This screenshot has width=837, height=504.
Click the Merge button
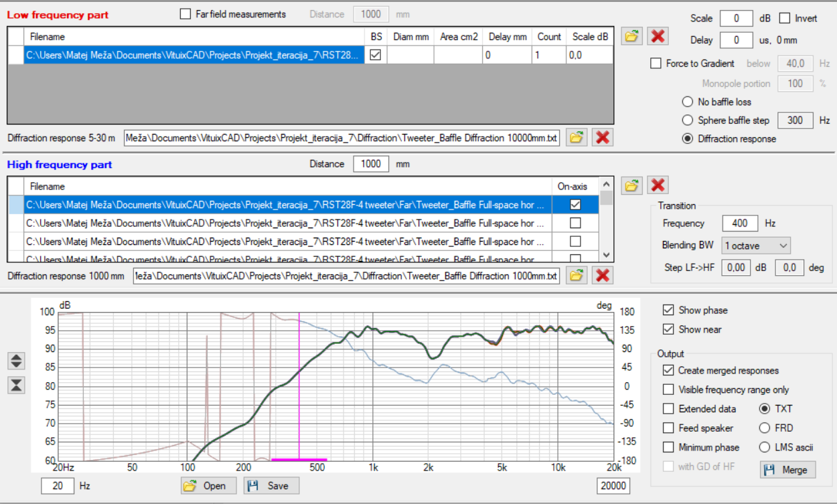(788, 470)
